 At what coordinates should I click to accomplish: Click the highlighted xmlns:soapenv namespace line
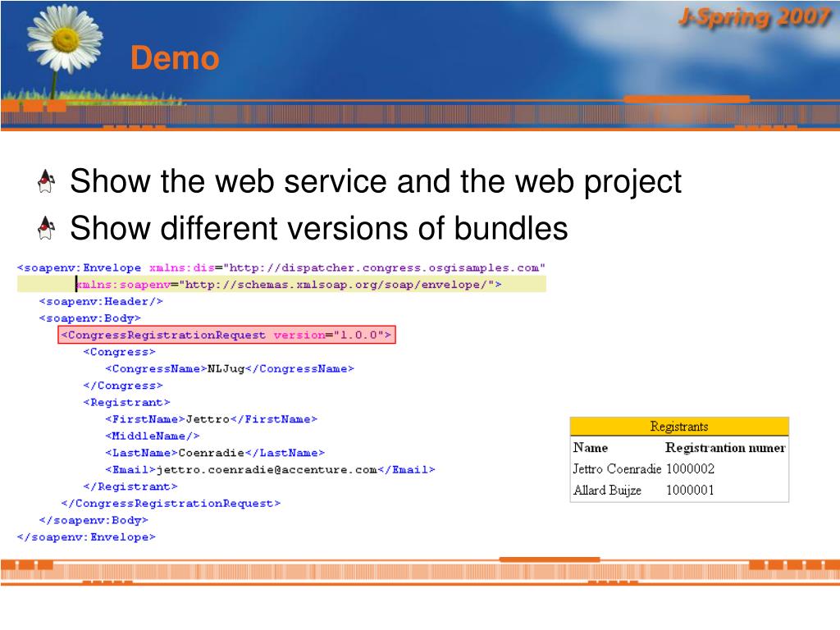282,285
